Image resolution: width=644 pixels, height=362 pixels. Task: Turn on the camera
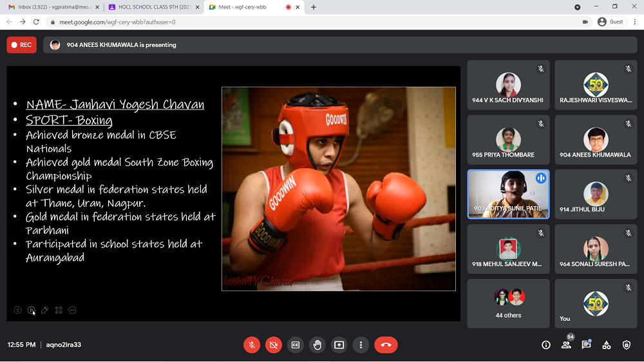[x=273, y=345]
